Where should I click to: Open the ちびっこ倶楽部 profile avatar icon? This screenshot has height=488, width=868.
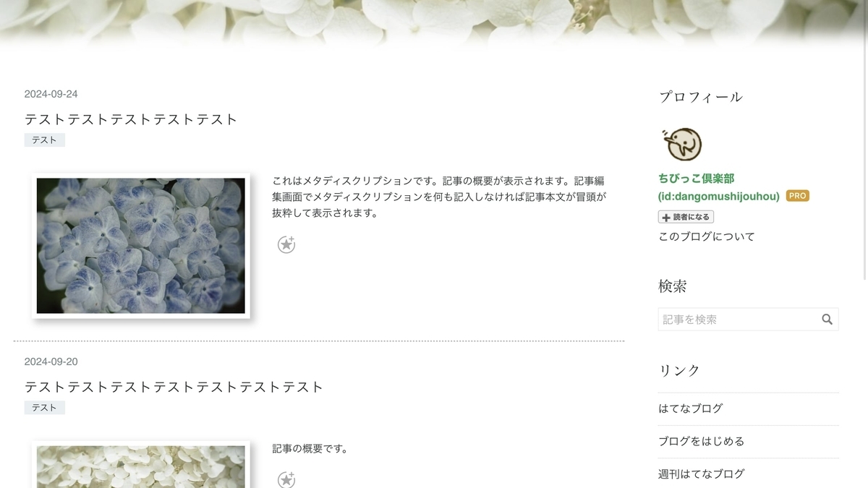pos(681,145)
